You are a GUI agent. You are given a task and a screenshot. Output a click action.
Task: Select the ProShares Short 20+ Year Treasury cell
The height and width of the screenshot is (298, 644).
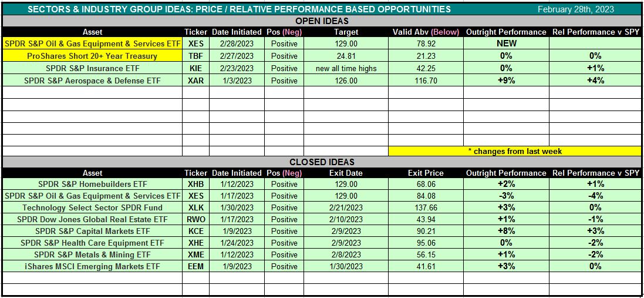[x=92, y=56]
